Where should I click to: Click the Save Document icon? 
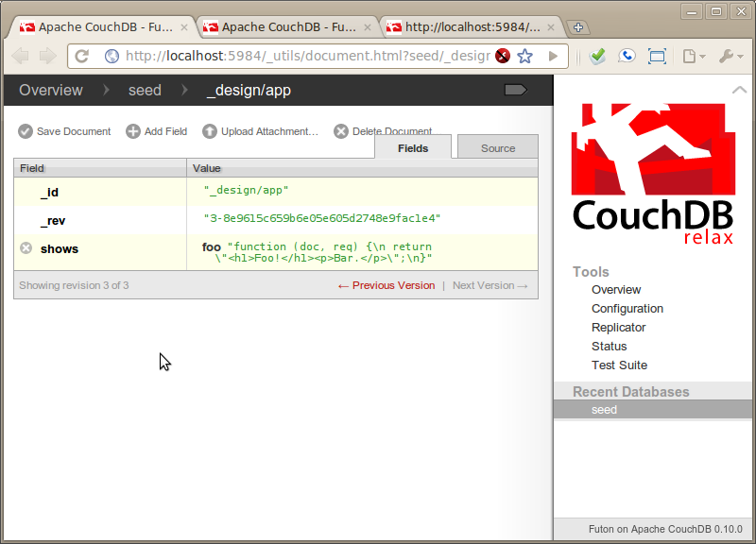point(24,131)
